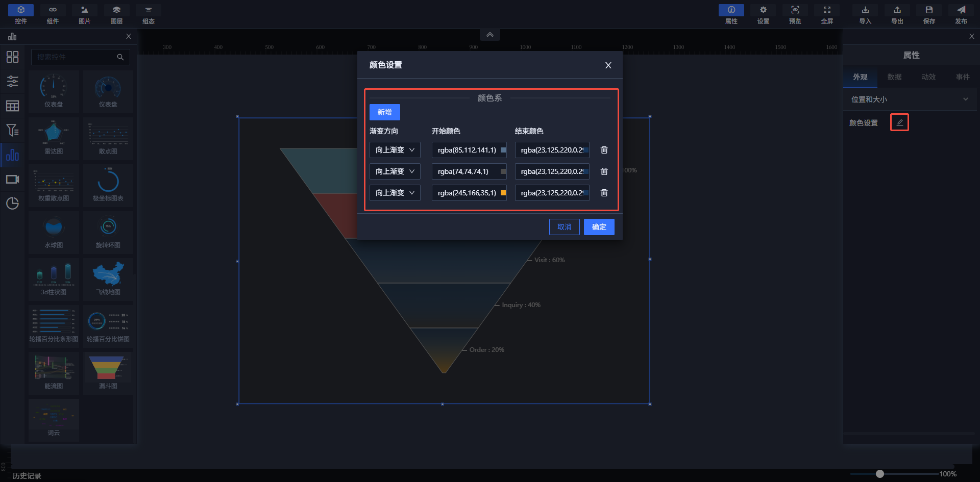Select the 权重散点图 widget thumbnail
The width and height of the screenshot is (980, 482).
54,185
